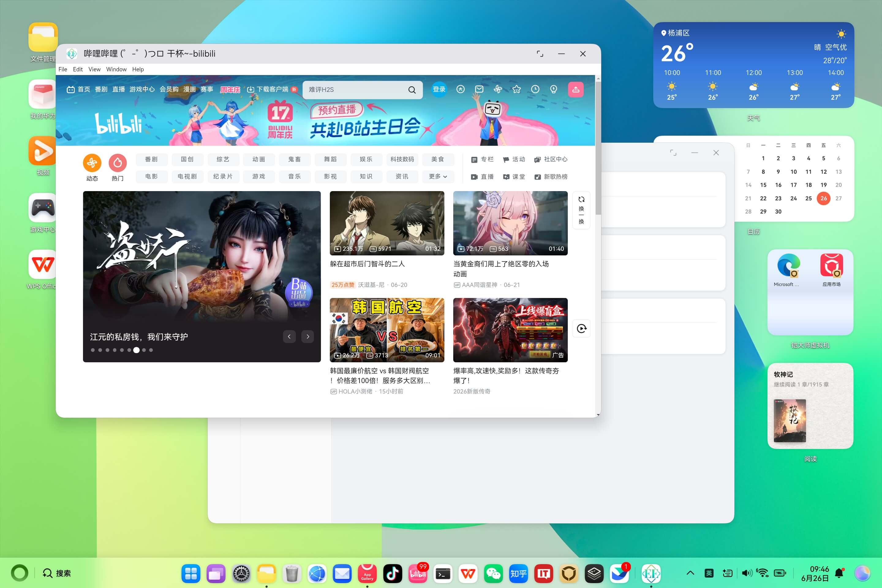Click the search magnifier icon in bilibili
The height and width of the screenshot is (588, 882).
tap(412, 90)
